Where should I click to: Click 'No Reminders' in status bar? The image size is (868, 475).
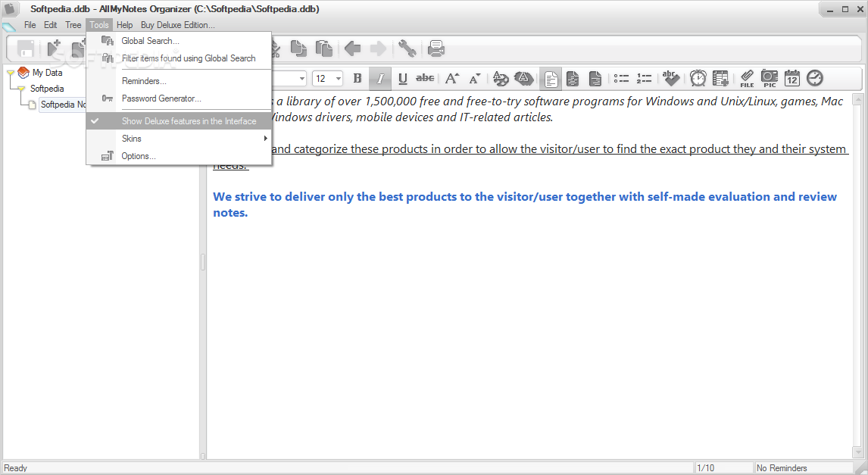pyautogui.click(x=781, y=468)
